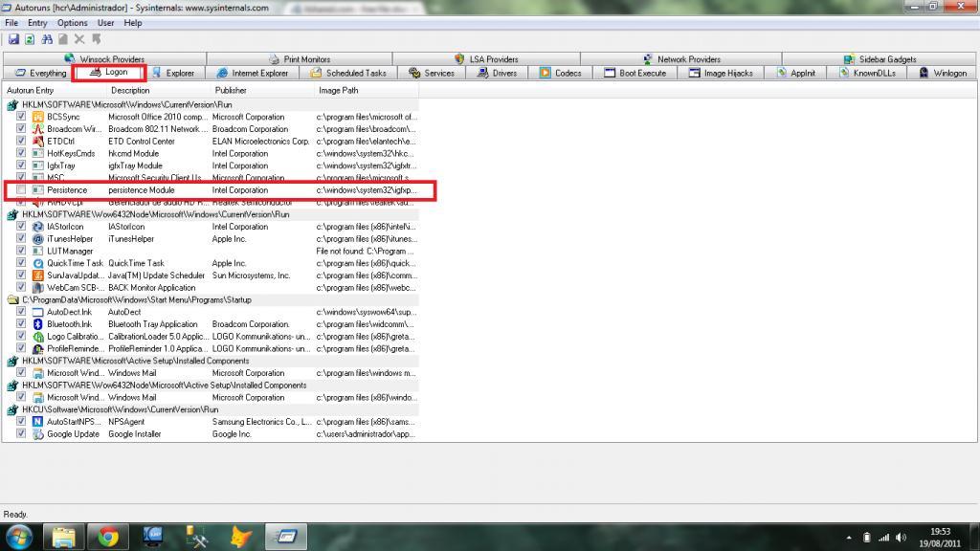Uncheck the BCSSync entry checkbox
This screenshot has height=551, width=980.
point(21,116)
